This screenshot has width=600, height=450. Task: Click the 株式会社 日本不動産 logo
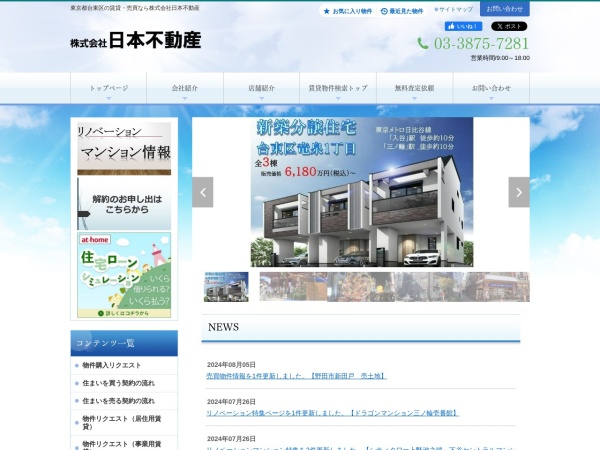click(x=136, y=40)
